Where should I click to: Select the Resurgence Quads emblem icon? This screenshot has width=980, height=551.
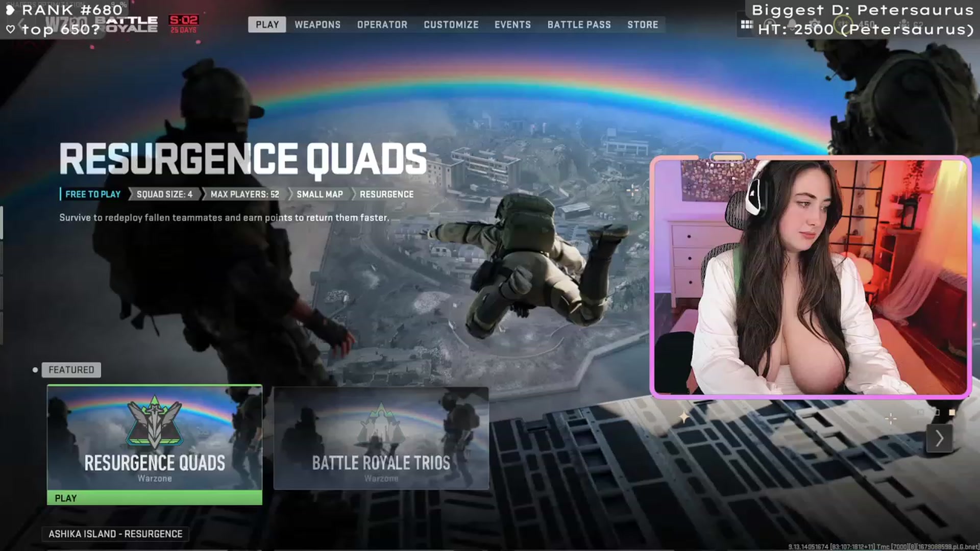click(x=154, y=421)
